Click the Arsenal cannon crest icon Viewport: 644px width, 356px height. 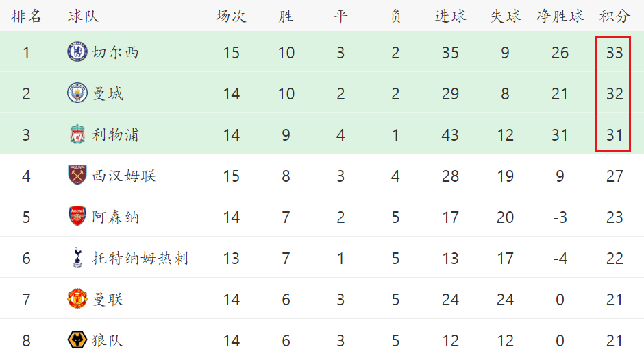77,216
